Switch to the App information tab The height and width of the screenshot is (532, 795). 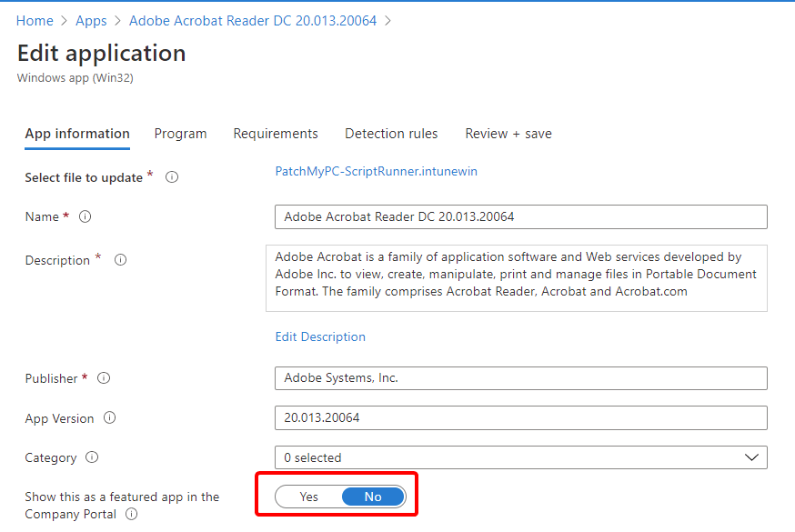77,134
